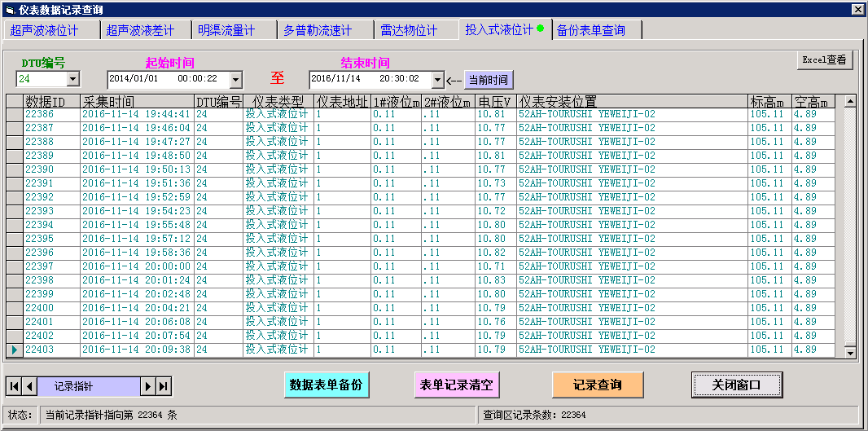Image resolution: width=868 pixels, height=431 pixels.
Task: Click the pink 表单记录清空 button
Action: pos(456,385)
